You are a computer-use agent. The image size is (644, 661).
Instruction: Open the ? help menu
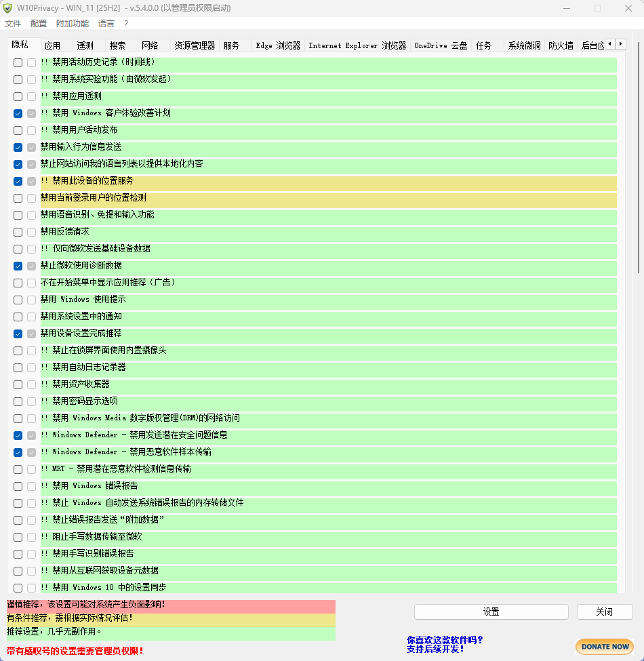tap(125, 24)
